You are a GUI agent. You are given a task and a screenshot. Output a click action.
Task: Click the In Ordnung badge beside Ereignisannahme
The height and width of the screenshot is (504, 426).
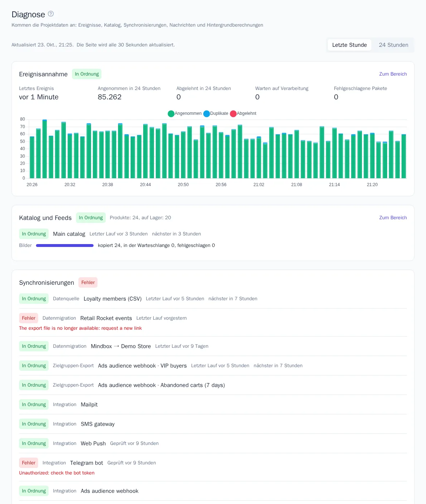87,74
